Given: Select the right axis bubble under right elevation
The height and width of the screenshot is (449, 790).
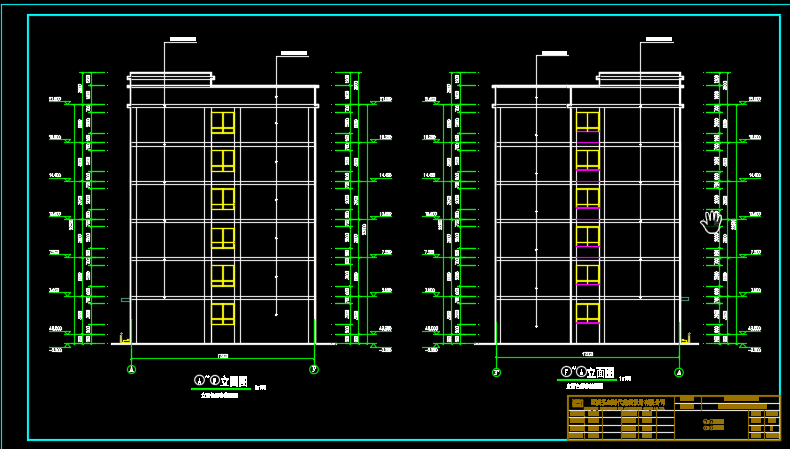Looking at the screenshot, I should coord(679,372).
